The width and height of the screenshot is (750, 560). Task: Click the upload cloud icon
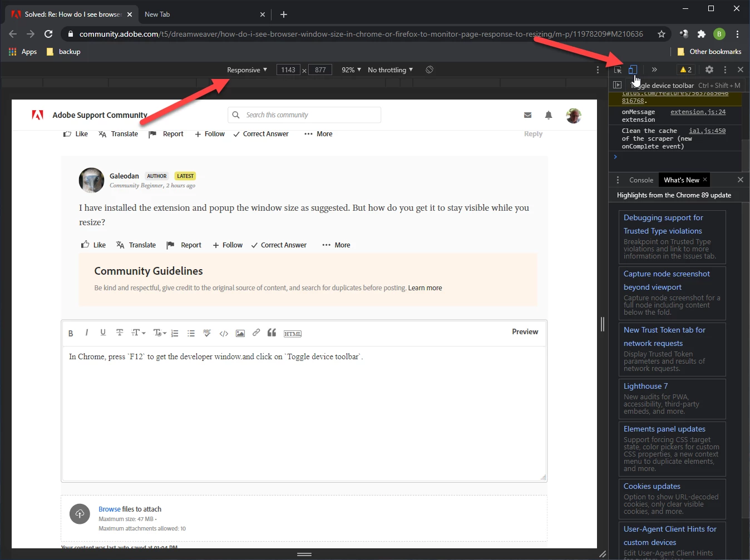pyautogui.click(x=80, y=513)
